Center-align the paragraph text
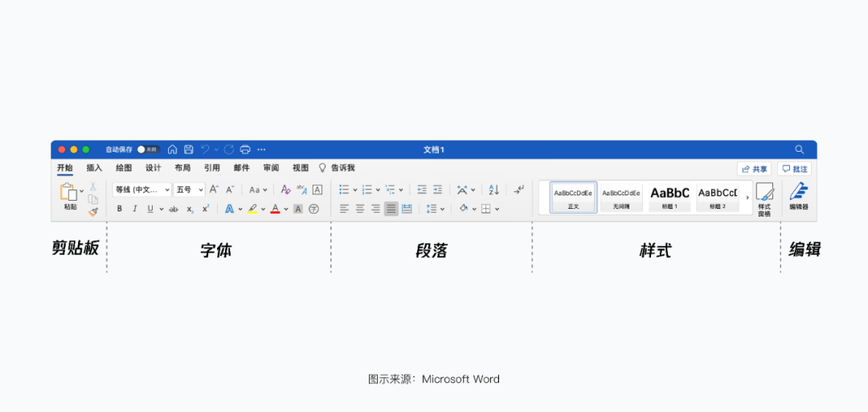 360,209
